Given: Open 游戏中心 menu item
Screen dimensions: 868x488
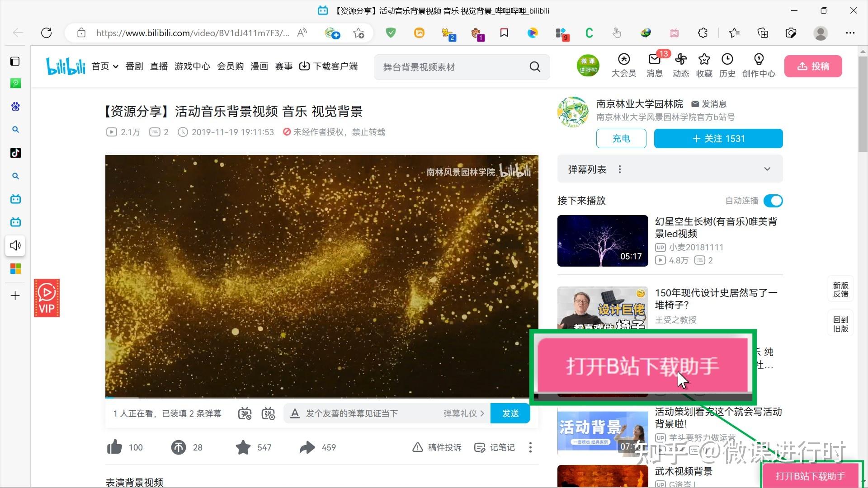Looking at the screenshot, I should (192, 66).
